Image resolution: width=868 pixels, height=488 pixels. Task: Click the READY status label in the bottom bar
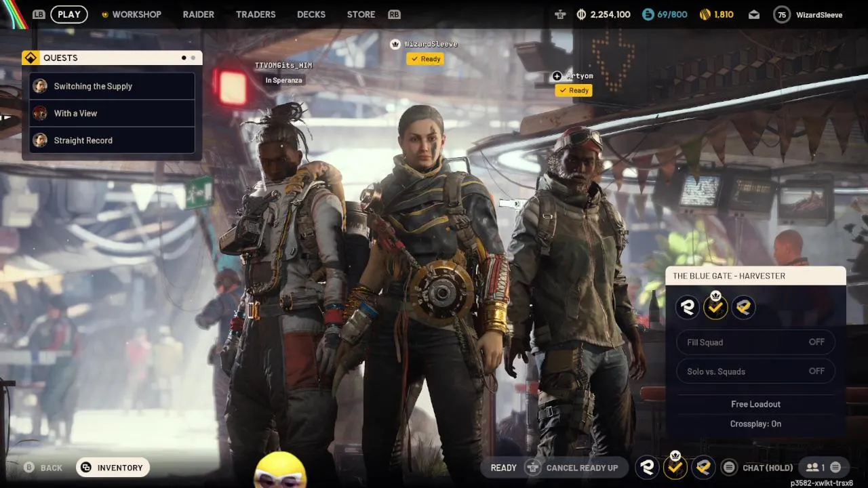[503, 468]
